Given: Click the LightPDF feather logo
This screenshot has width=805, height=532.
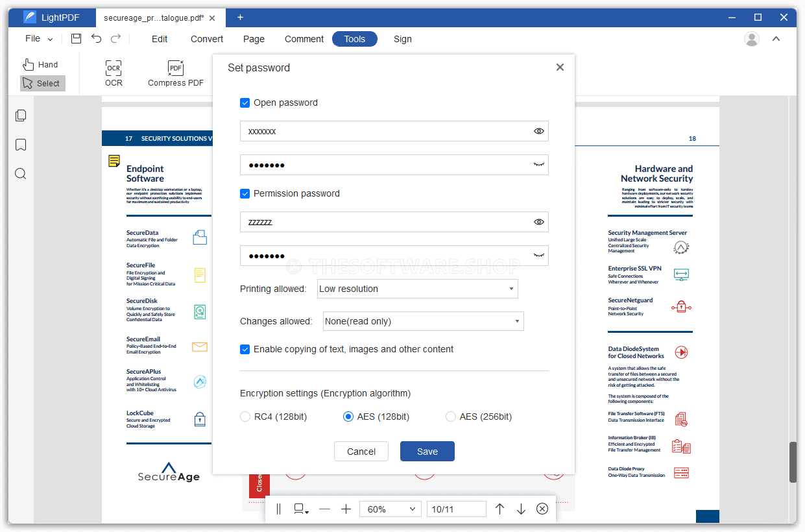Looking at the screenshot, I should [30, 18].
